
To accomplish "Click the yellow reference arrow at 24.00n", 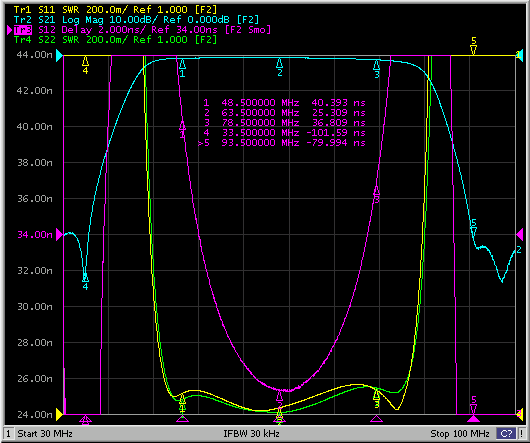I will (x=59, y=414).
